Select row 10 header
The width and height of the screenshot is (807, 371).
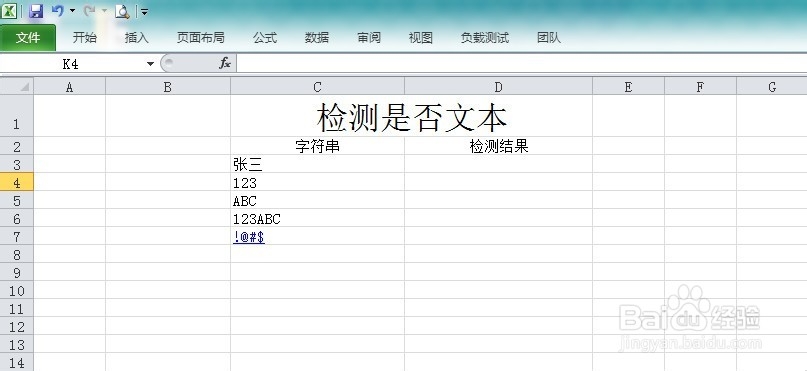tap(17, 290)
